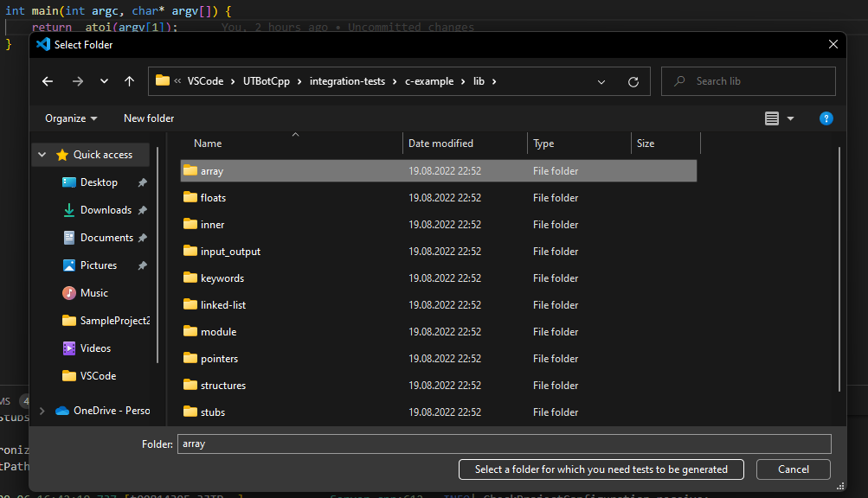Viewport: 868px width, 498px height.
Task: Toggle the Desktop quick access pin
Action: coord(142,182)
